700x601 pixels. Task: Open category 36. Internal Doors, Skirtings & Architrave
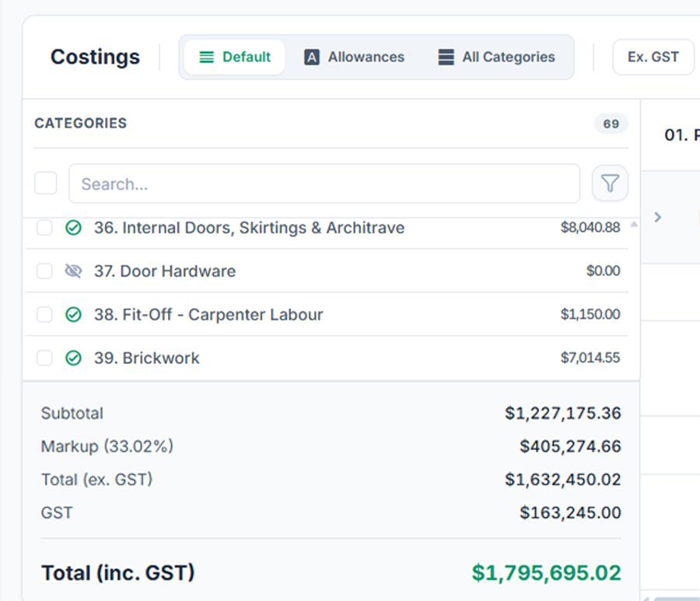tap(249, 228)
